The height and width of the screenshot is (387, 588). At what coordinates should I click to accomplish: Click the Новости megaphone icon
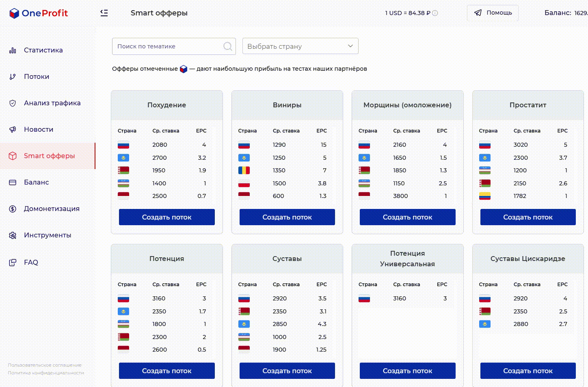[13, 130]
